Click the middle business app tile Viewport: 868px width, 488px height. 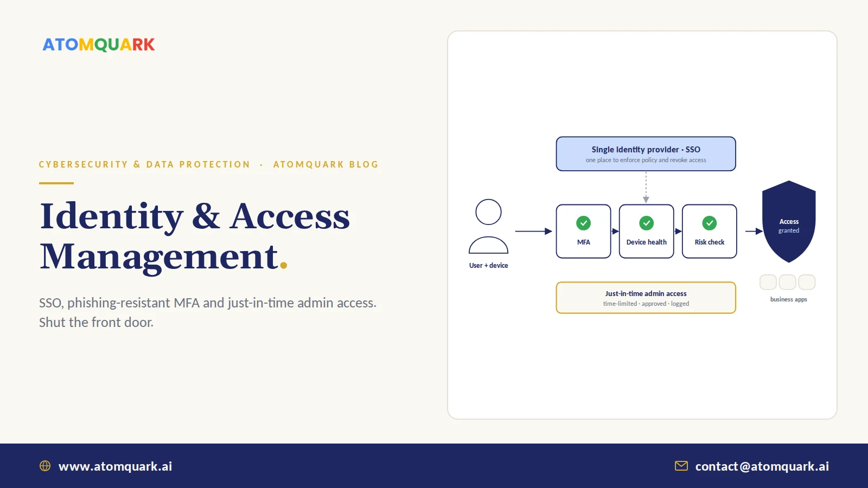[788, 282]
